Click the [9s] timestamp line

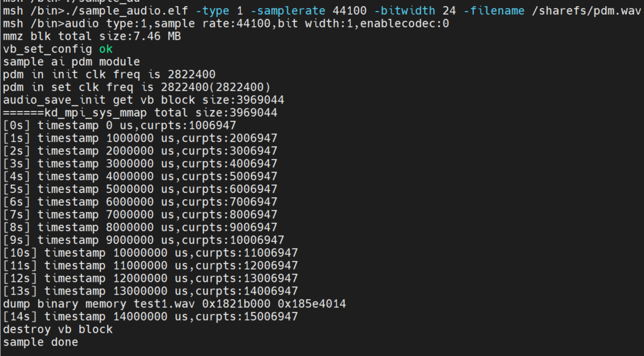click(144, 240)
